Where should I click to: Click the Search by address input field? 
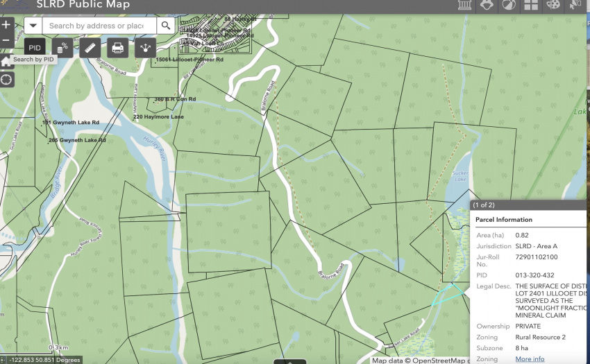[x=99, y=26]
